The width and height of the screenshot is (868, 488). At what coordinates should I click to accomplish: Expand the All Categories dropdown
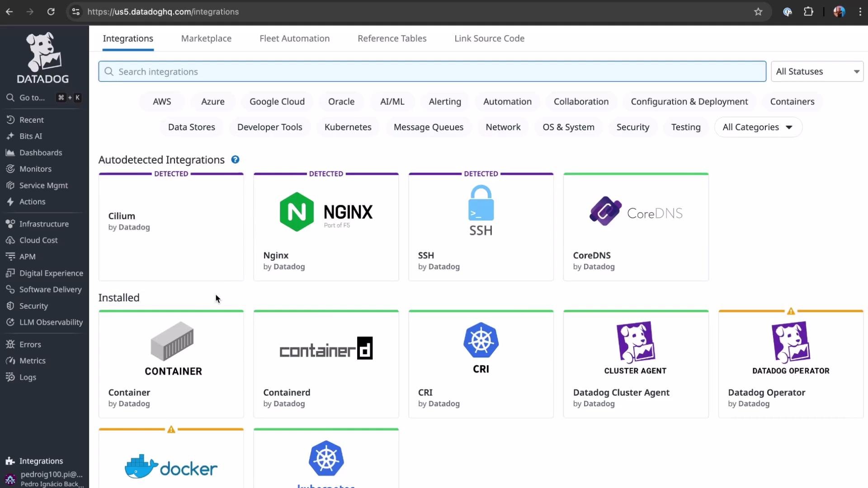pyautogui.click(x=758, y=127)
